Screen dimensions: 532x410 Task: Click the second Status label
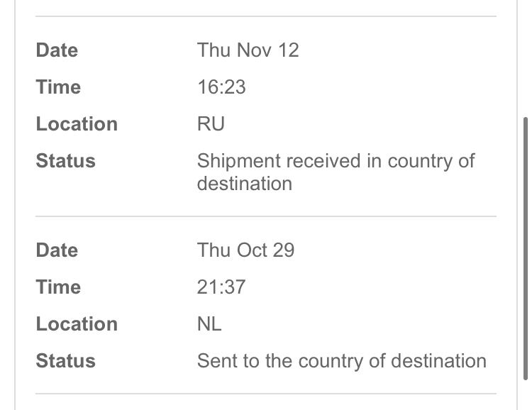pos(65,360)
